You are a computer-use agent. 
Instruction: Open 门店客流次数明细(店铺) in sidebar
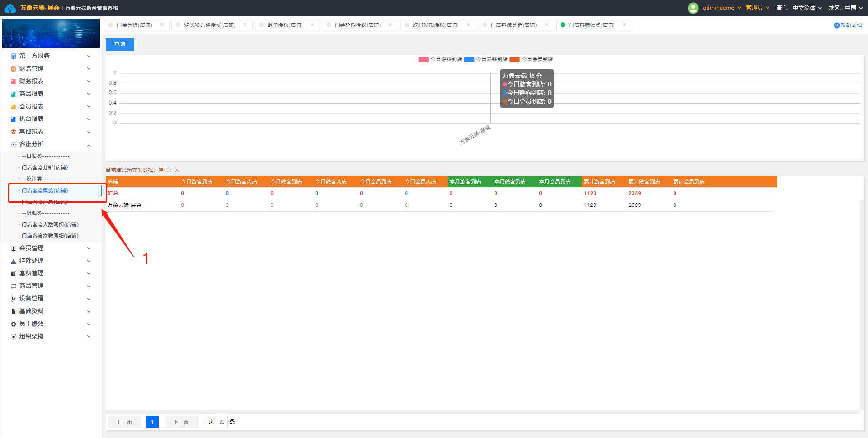click(50, 236)
